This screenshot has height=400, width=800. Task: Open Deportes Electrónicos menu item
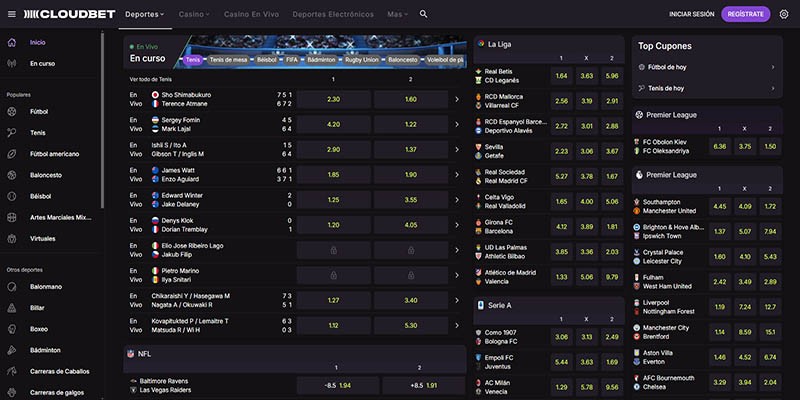333,14
